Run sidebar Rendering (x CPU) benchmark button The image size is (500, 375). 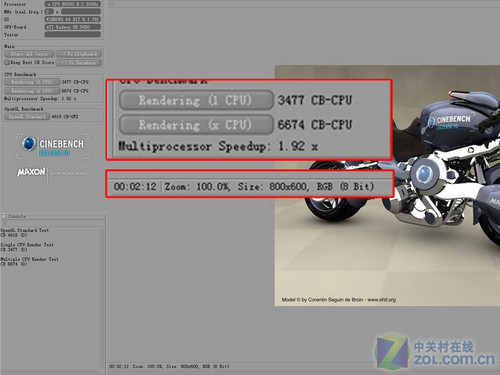point(32,91)
